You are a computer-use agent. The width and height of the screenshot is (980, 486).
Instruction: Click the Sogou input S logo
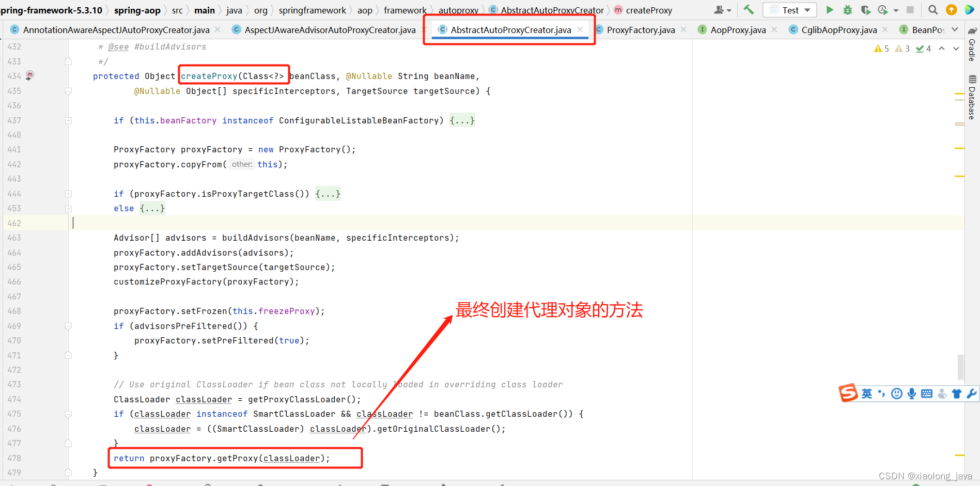pos(848,393)
